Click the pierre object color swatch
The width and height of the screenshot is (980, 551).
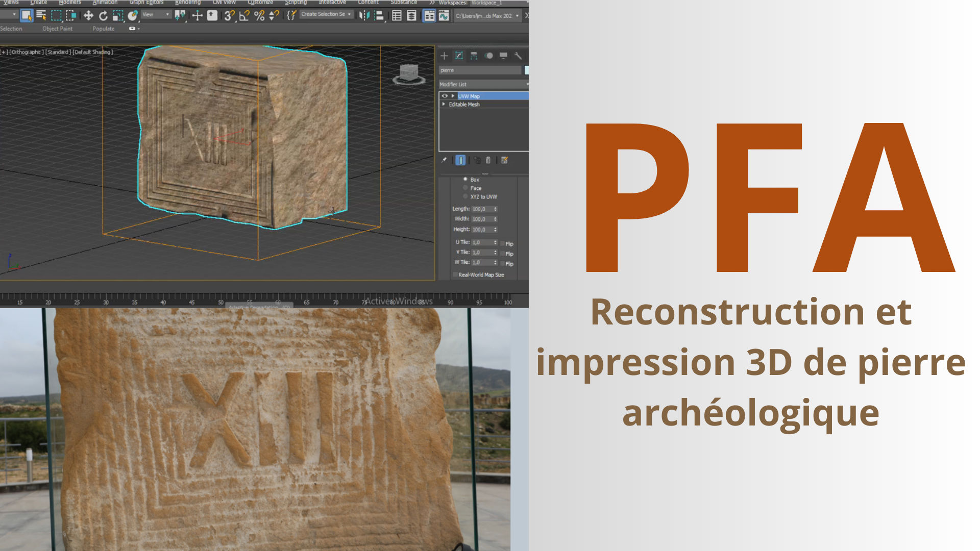pos(526,70)
